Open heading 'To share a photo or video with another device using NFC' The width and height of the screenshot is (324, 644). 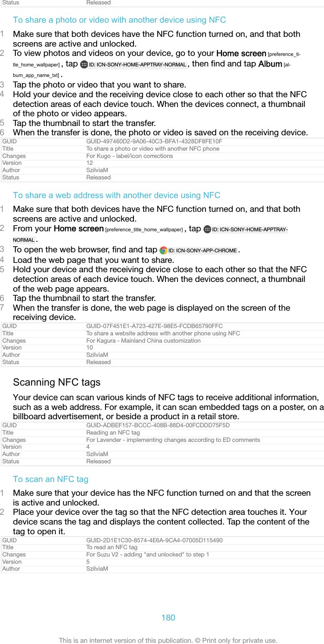coord(119,20)
